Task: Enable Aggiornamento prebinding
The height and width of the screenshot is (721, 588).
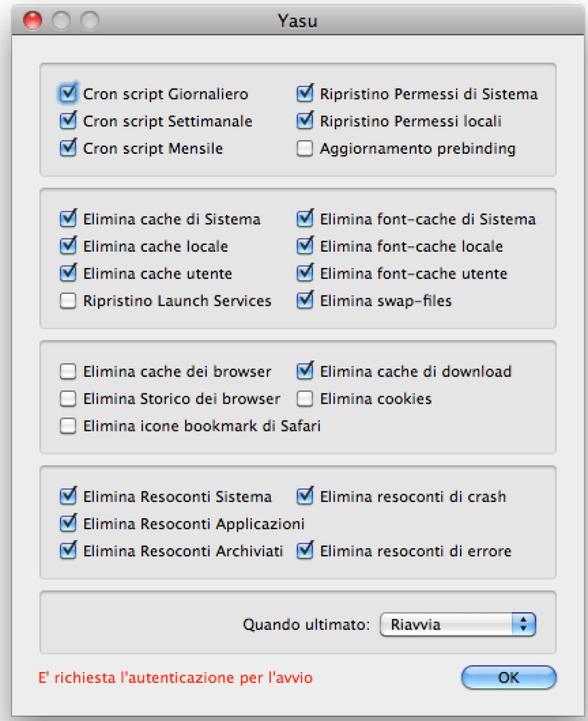Action: click(305, 148)
